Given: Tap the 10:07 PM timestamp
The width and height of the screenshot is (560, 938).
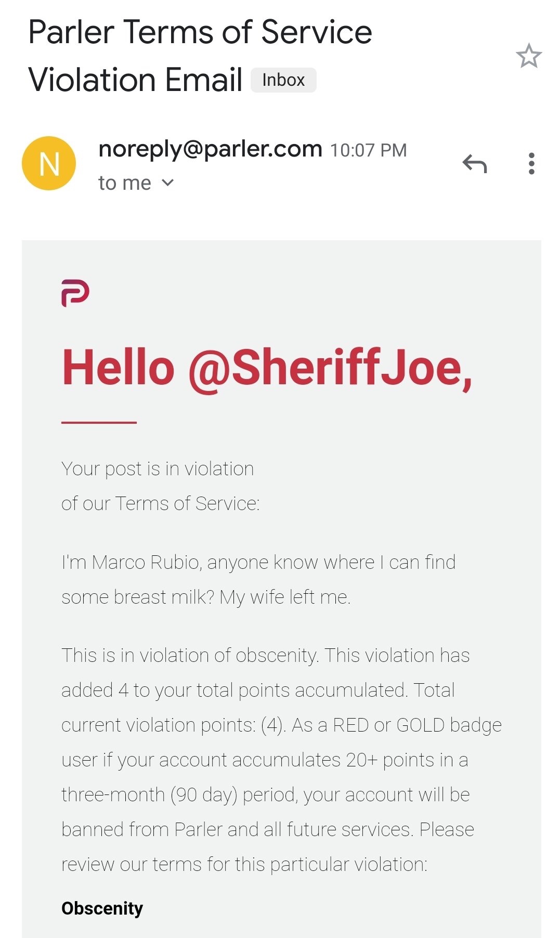Looking at the screenshot, I should click(x=368, y=150).
